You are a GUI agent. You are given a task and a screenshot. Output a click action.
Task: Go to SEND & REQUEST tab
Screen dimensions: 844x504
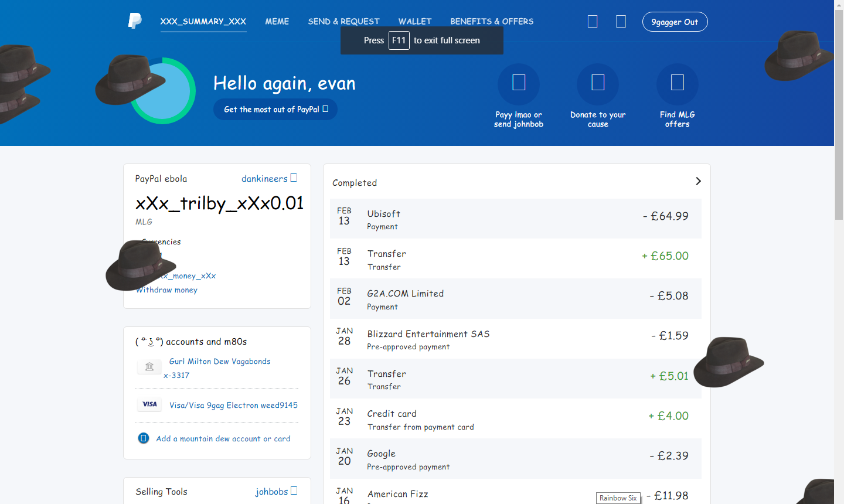click(x=344, y=22)
